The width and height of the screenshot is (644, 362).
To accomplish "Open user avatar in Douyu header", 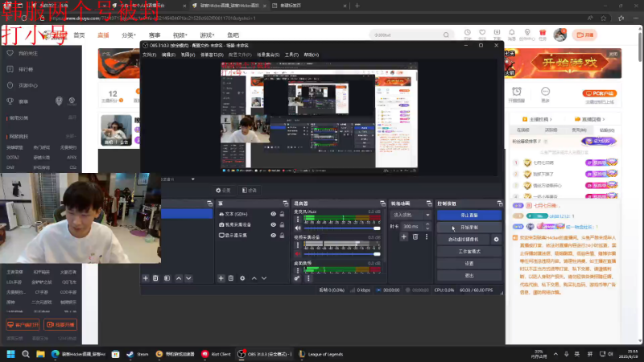I will click(559, 35).
